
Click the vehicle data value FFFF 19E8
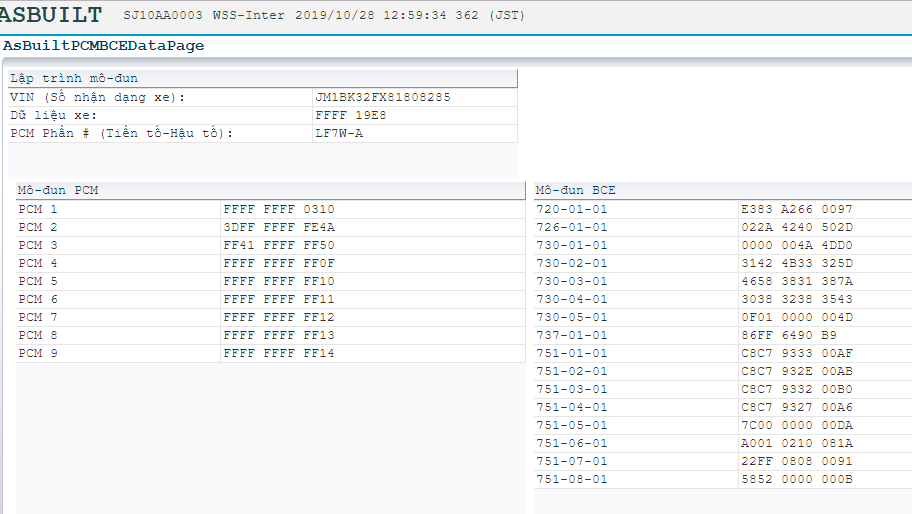pyautogui.click(x=350, y=115)
